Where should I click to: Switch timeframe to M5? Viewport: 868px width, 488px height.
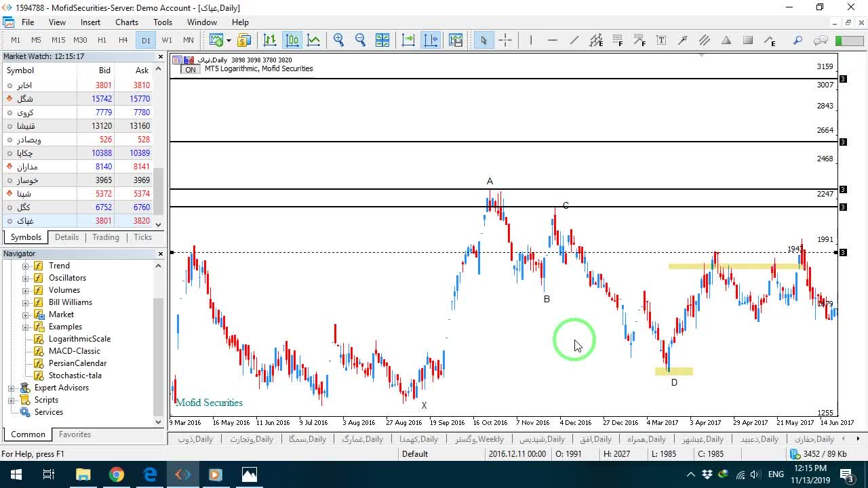tap(37, 40)
